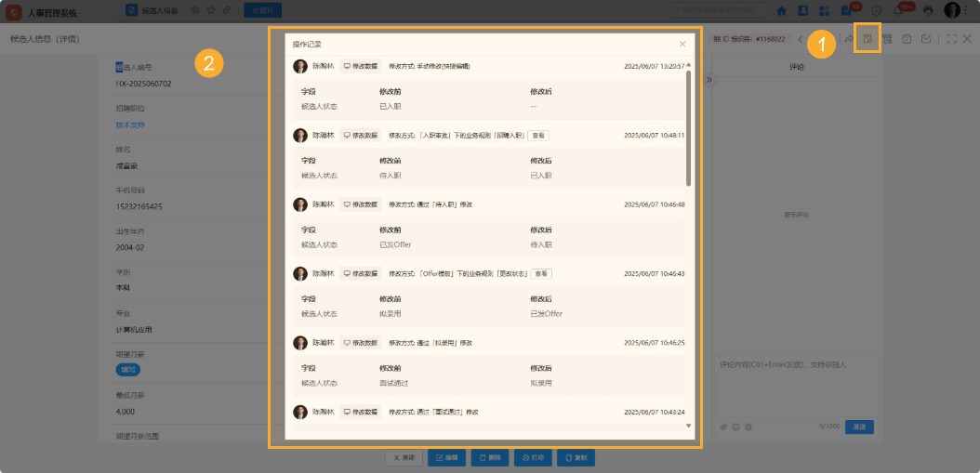
Task: Click the ID 标识符 #1168022 tag
Action: (x=748, y=39)
